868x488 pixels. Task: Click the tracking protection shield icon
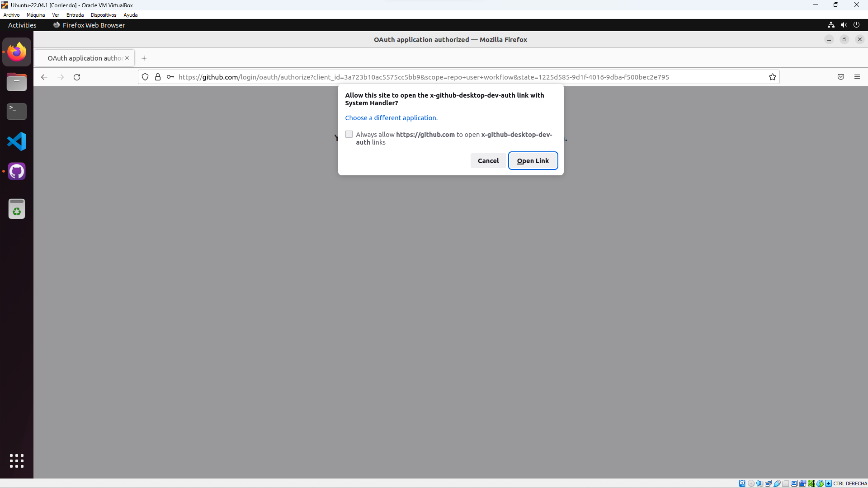click(145, 77)
